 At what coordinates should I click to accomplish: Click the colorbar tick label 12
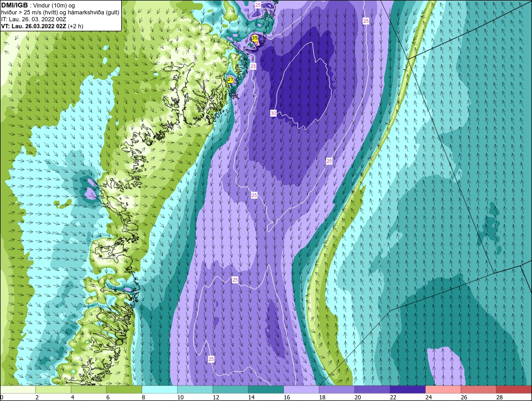coord(216,397)
